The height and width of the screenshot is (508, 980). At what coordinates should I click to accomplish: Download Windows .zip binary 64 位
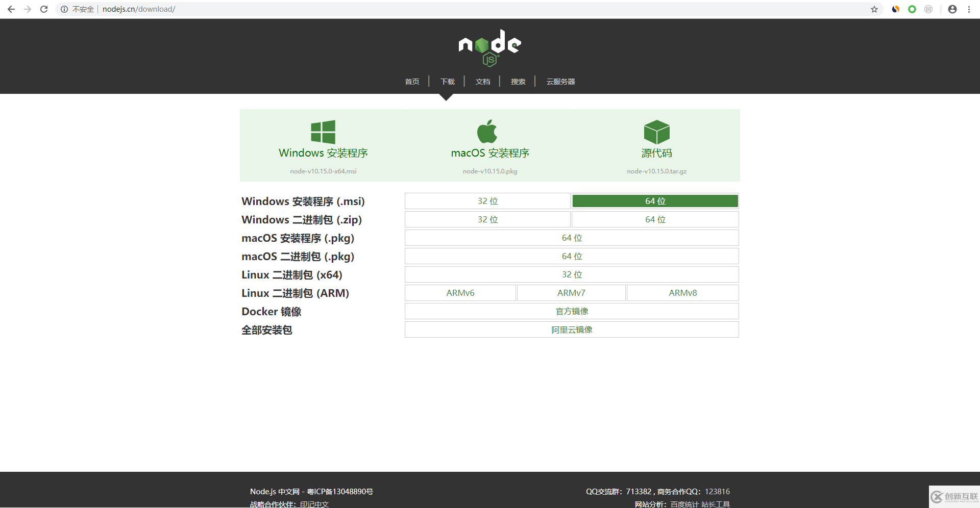[x=655, y=219]
